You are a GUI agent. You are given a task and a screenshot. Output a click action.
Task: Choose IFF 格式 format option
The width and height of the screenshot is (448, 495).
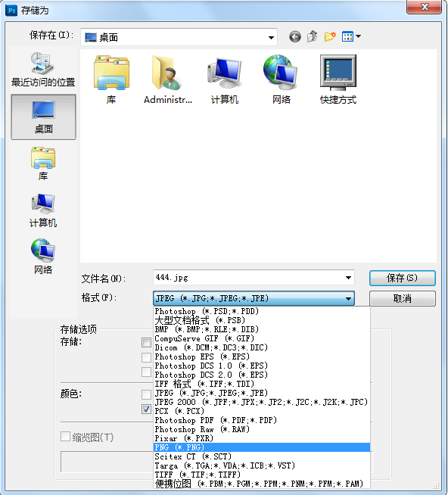[262, 384]
